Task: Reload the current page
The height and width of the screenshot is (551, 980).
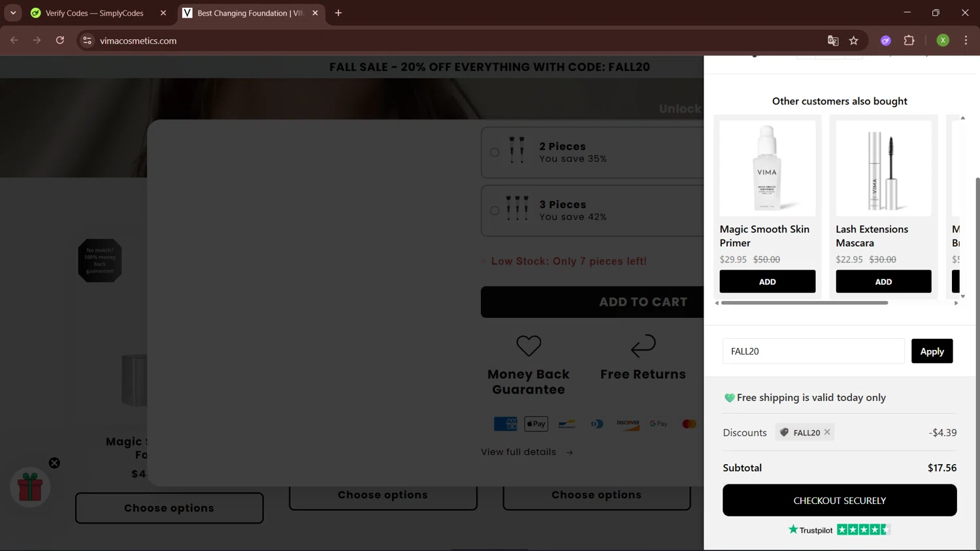Action: 60,40
